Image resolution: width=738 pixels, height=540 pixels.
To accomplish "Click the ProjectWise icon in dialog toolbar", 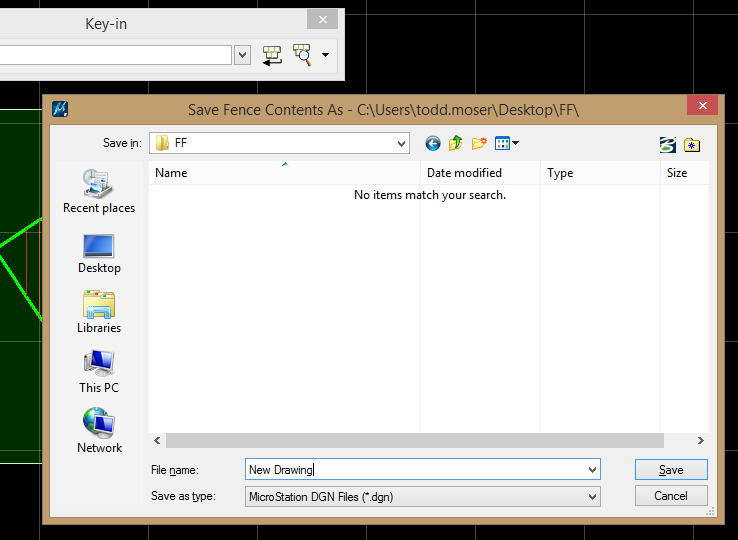I will pyautogui.click(x=667, y=145).
